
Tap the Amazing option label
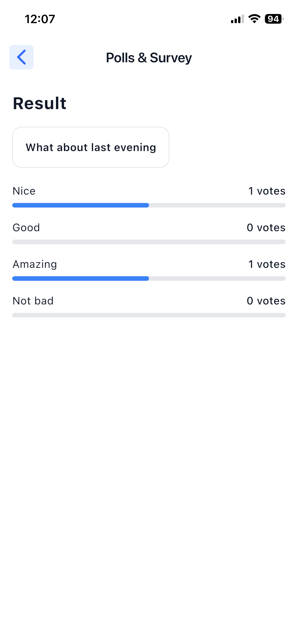click(35, 264)
